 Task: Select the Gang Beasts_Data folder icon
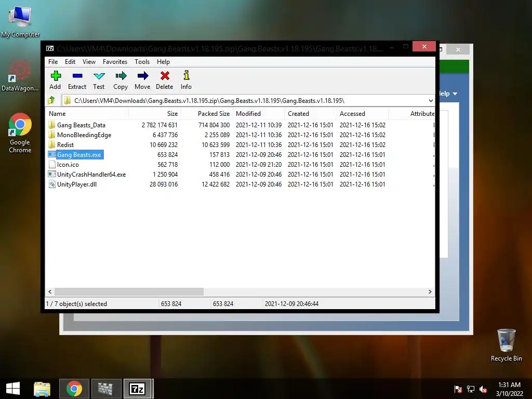[51, 125]
